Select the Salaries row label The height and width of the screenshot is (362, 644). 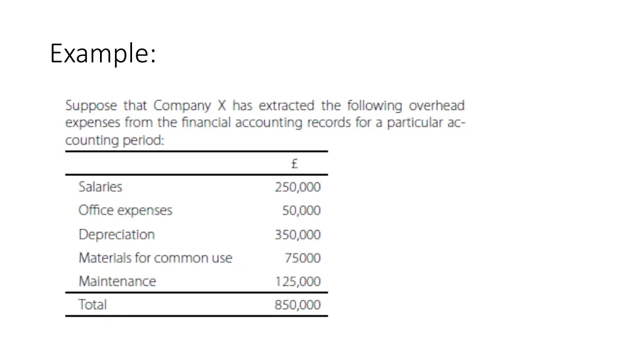coord(100,187)
